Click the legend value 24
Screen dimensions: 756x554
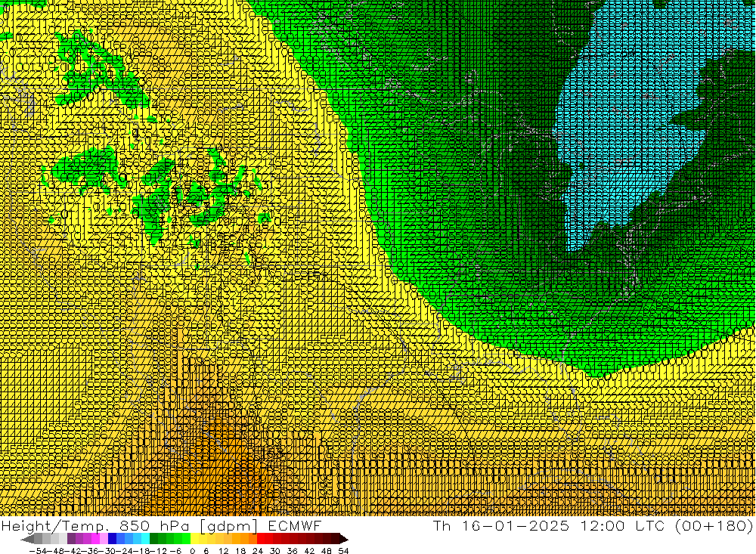(x=258, y=551)
